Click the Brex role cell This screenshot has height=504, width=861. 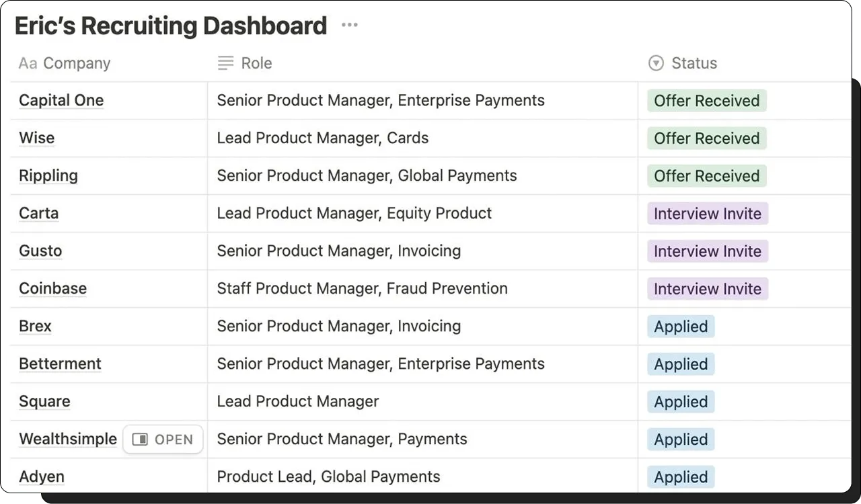coord(422,327)
